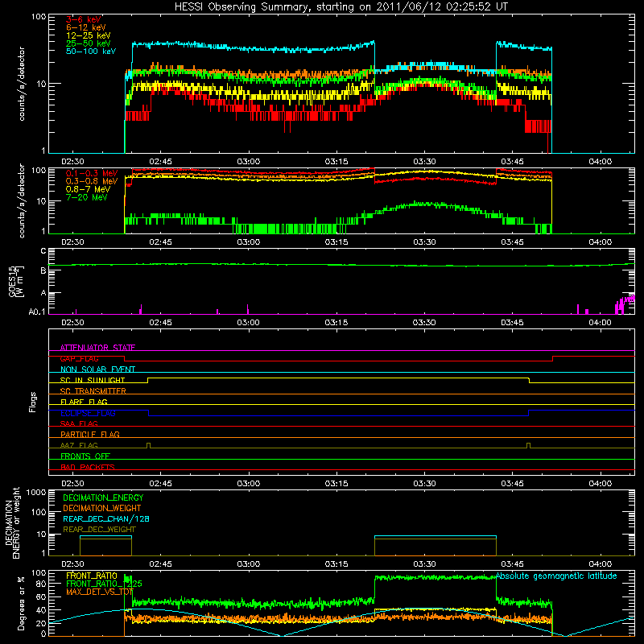
Task: Select the PARTICLE_FLAG label
Action: click(x=90, y=434)
